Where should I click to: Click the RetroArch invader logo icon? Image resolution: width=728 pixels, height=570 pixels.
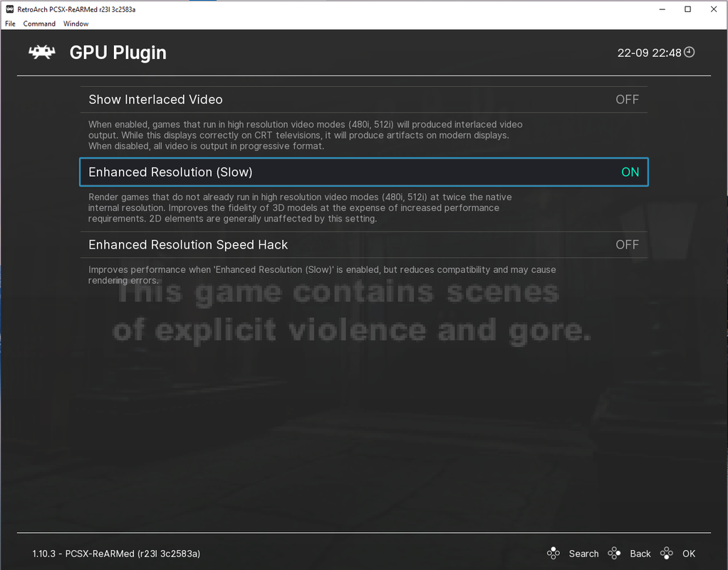pyautogui.click(x=42, y=52)
